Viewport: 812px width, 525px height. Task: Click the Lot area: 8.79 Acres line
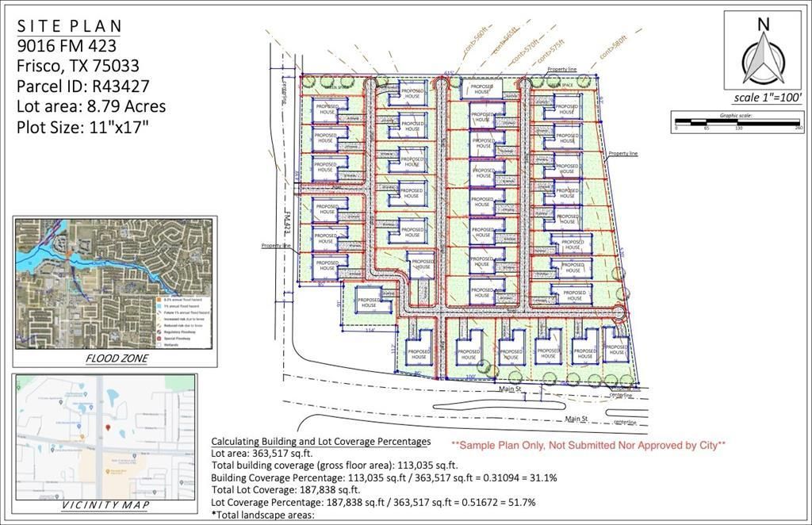pos(91,106)
